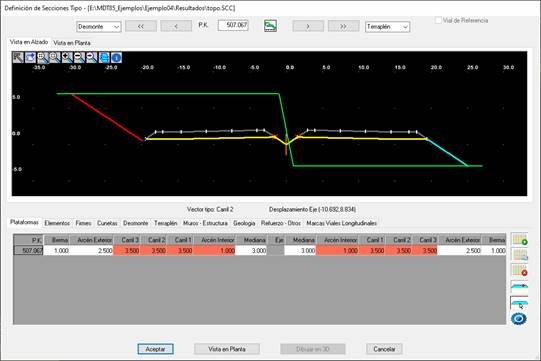Image resolution: width=541 pixels, height=361 pixels.
Task: Click the Aceptar button
Action: point(155,349)
